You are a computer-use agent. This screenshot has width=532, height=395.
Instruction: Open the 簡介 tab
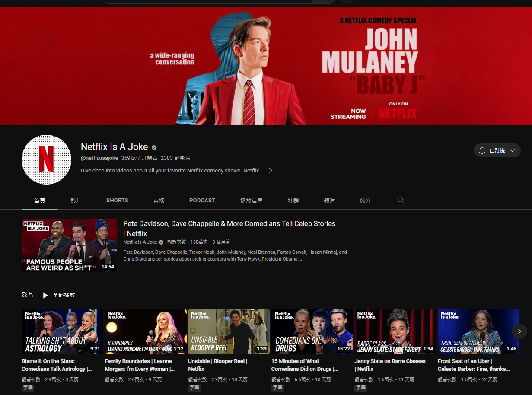[x=365, y=201]
